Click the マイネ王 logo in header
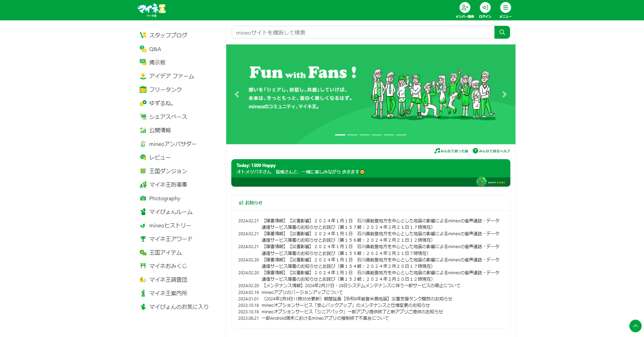Viewport: 644px width, 337px height. pos(152,10)
